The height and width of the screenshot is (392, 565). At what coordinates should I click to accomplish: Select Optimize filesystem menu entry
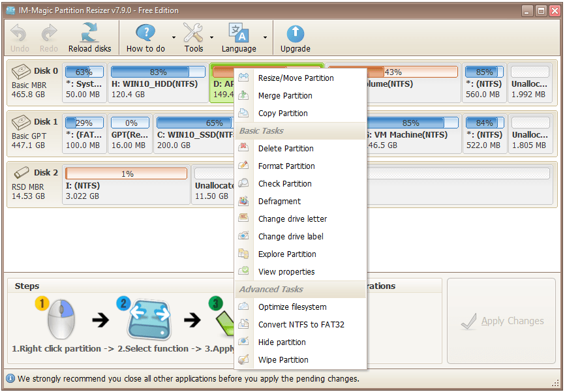[x=301, y=307]
